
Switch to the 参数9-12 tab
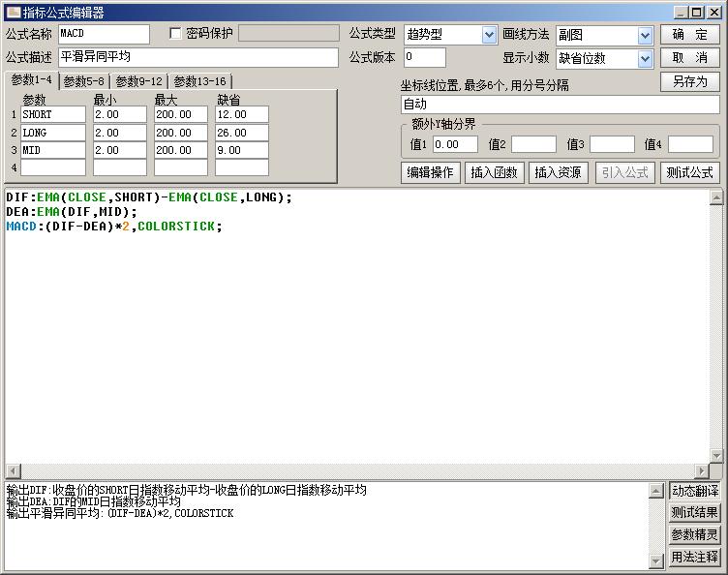click(138, 81)
